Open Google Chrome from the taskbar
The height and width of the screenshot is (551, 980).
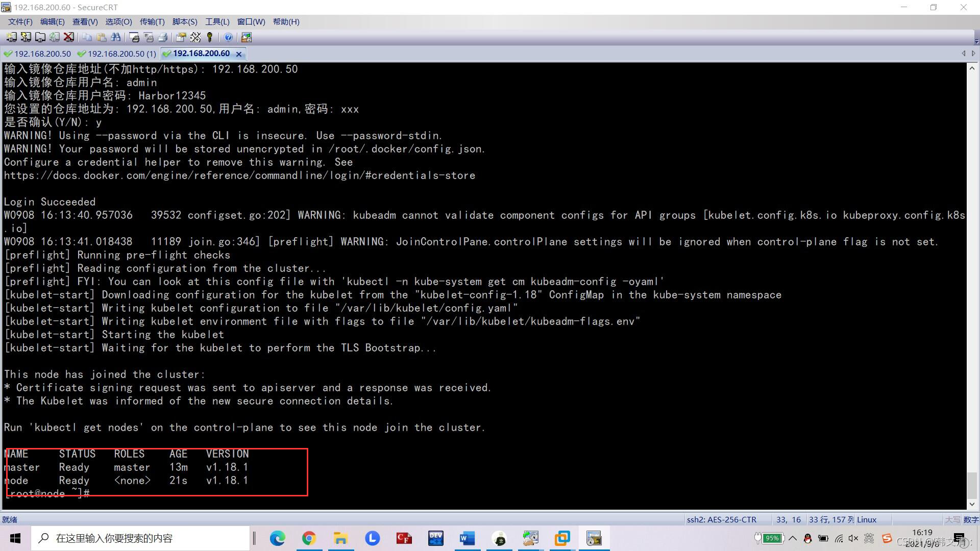tap(309, 538)
